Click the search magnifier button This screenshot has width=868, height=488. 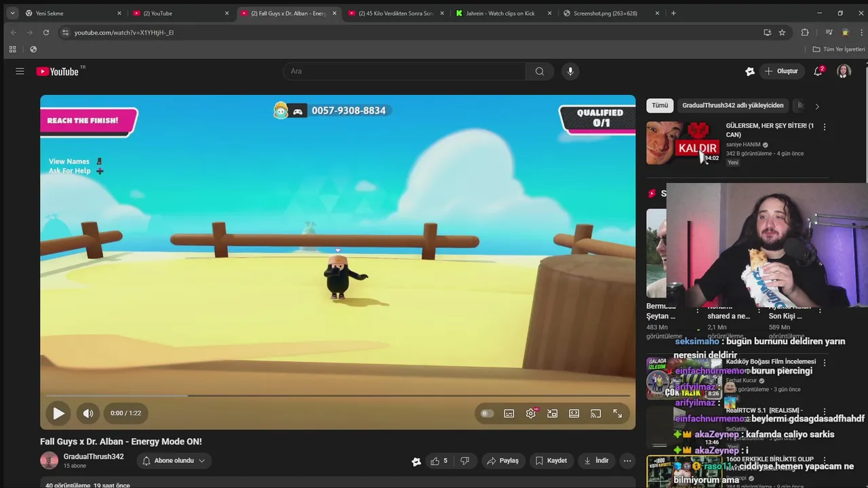point(540,71)
